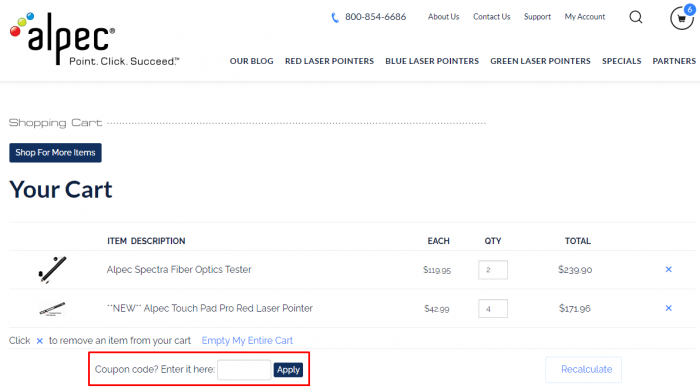This screenshot has width=700, height=389.
Task: Open the OUR BLOG menu
Action: pos(251,61)
